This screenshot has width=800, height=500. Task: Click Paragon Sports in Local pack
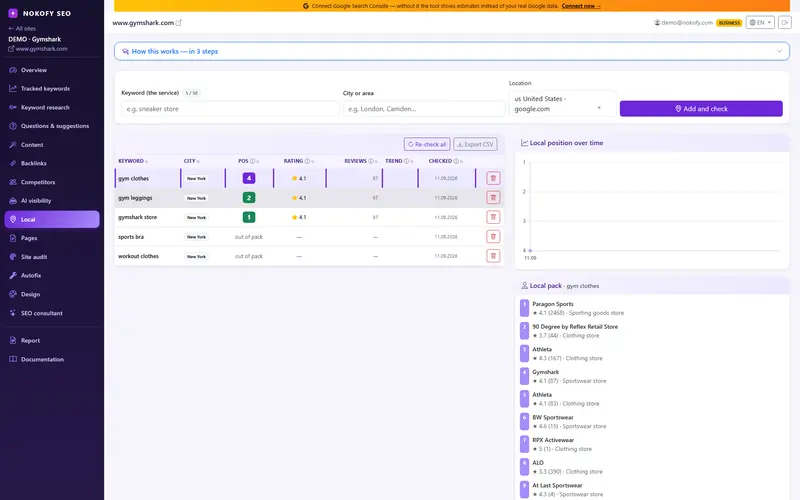(553, 304)
